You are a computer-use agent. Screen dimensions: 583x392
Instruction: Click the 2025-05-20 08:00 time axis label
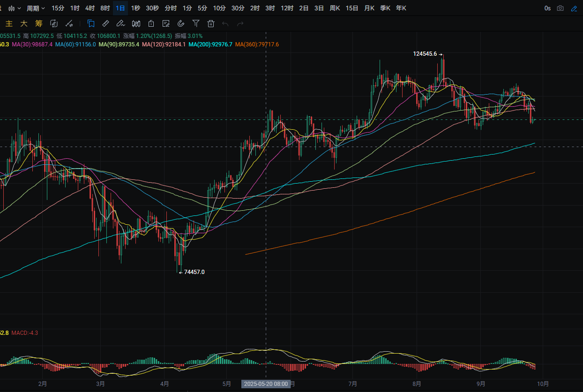tap(266, 384)
